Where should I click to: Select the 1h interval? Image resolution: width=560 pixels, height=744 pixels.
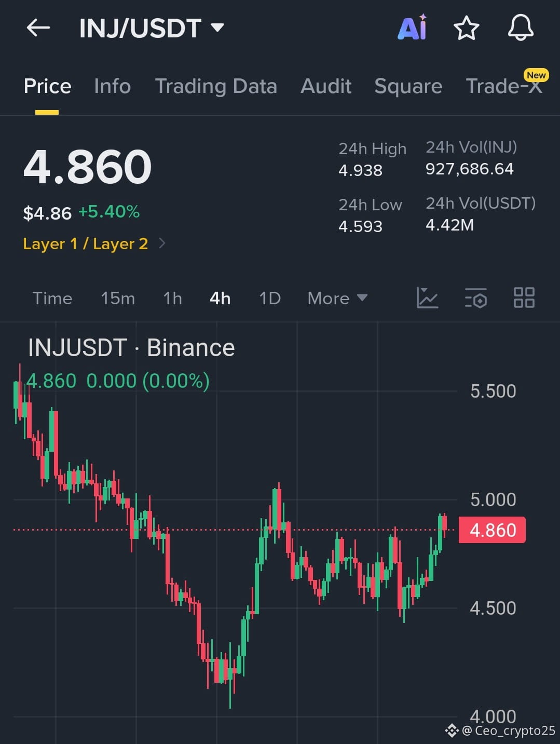point(172,298)
